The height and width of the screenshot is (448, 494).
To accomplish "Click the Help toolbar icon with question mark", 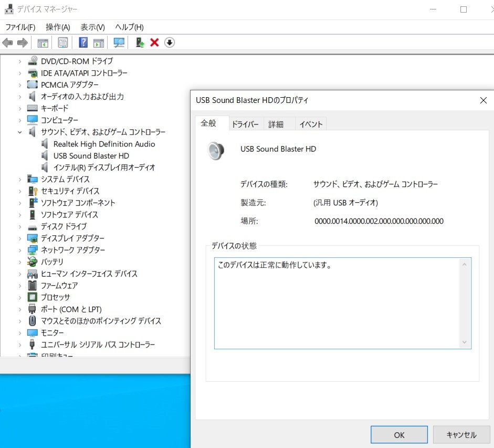I will (x=83, y=43).
